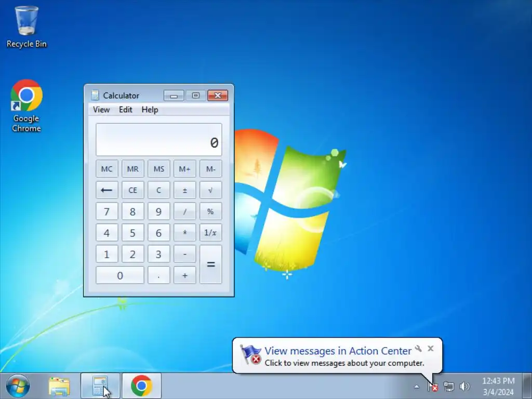
Task: Click the divide / button
Action: (x=184, y=211)
